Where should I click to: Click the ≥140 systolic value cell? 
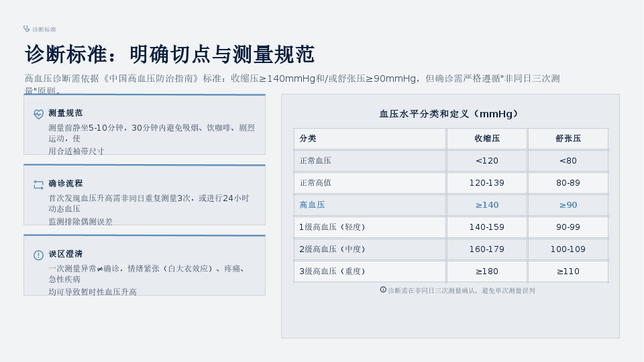(x=487, y=205)
